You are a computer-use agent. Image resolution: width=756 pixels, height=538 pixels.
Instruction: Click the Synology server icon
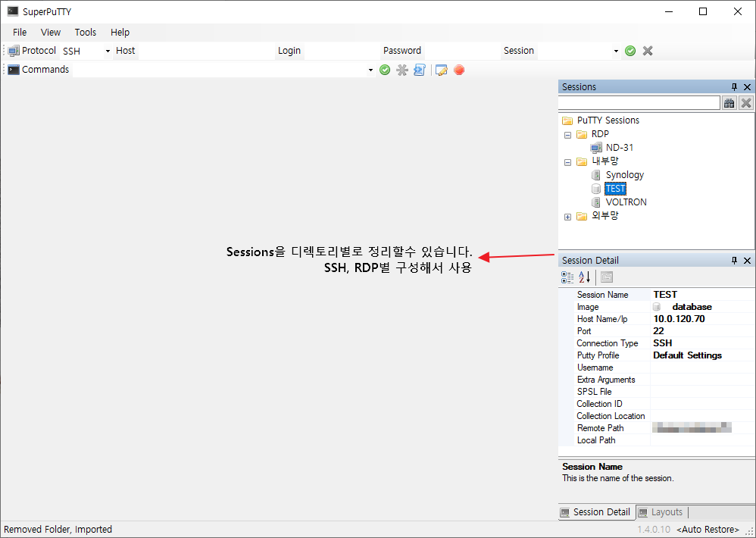coord(596,175)
